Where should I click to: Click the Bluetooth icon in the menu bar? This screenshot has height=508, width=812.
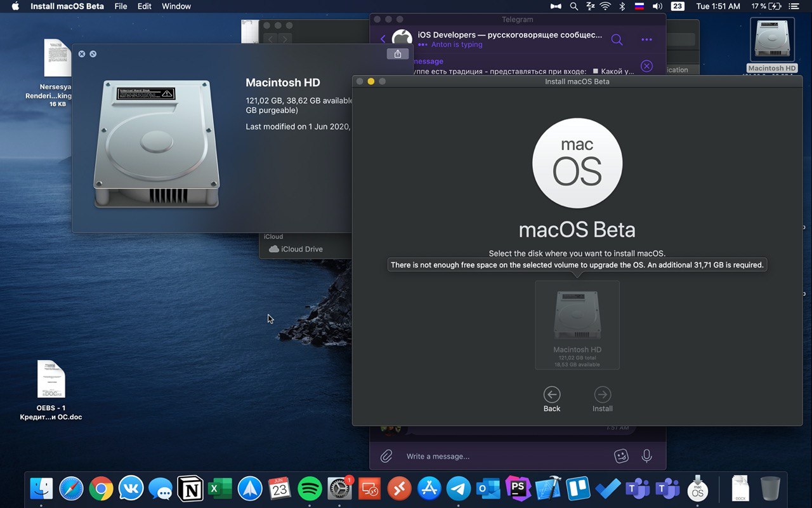(622, 6)
